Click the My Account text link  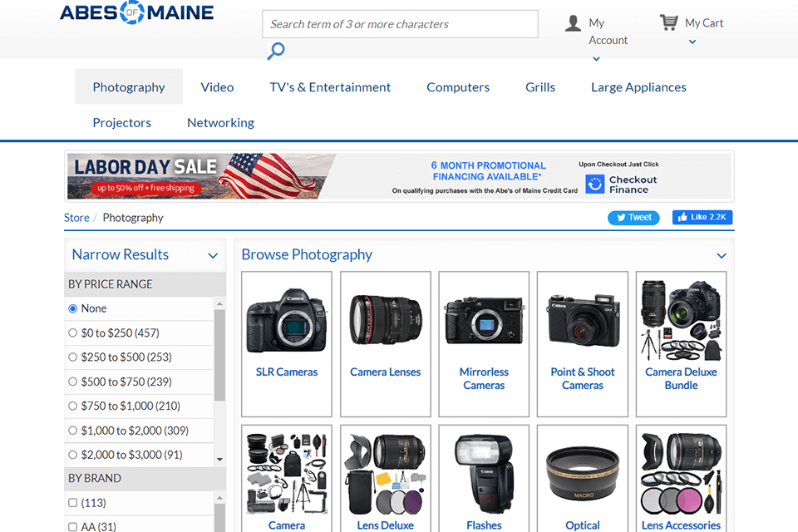608,32
